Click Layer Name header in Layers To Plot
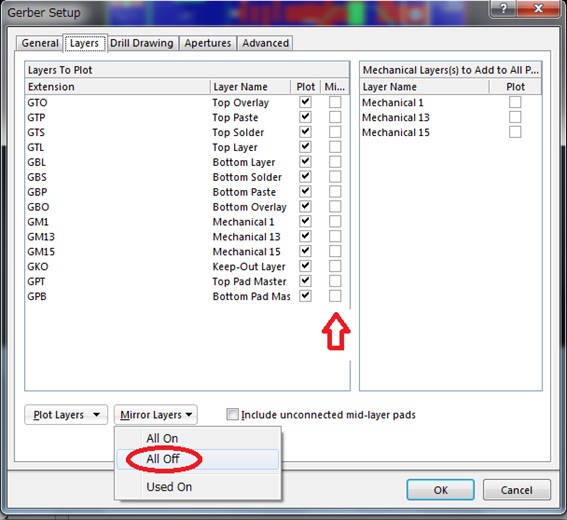Viewport: 567px width, 520px height. coord(250,87)
